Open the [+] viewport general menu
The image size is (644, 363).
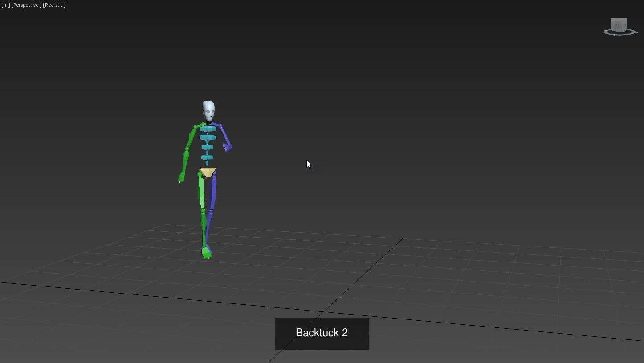point(5,5)
